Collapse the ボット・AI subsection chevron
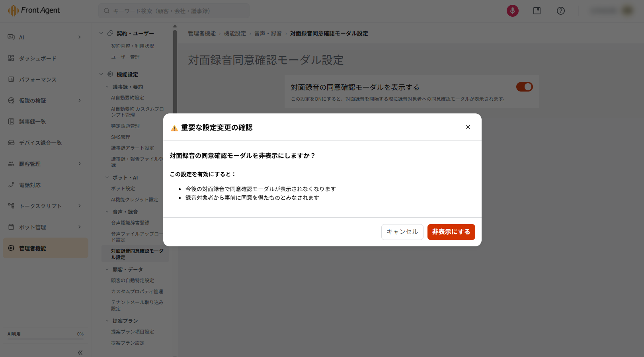Image resolution: width=644 pixels, height=357 pixels. pos(107,178)
